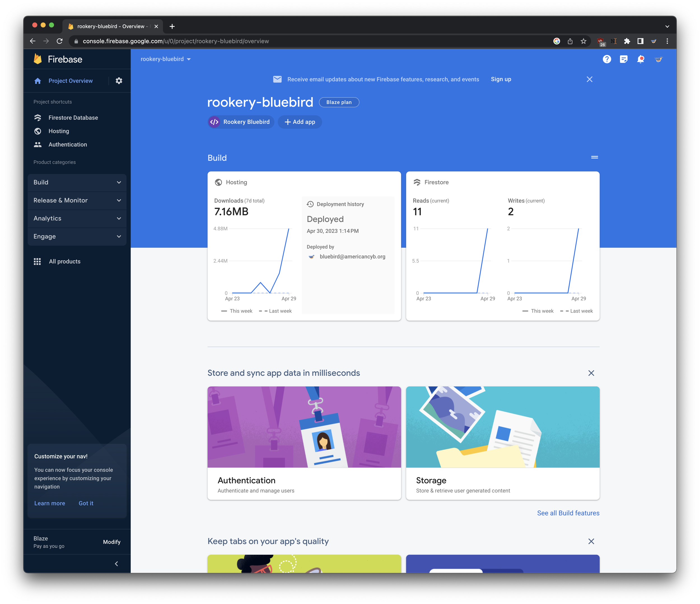Click the Add app button
The width and height of the screenshot is (700, 604).
click(300, 122)
